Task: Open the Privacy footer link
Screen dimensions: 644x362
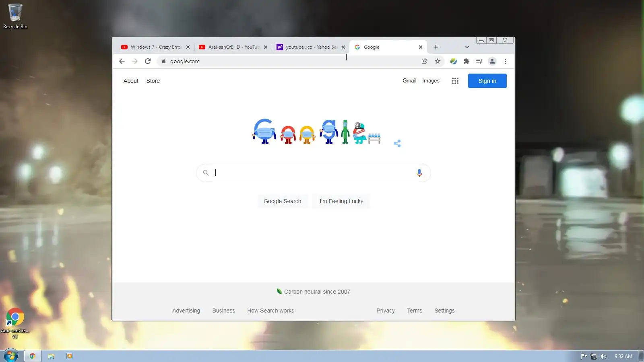Action: (x=385, y=311)
